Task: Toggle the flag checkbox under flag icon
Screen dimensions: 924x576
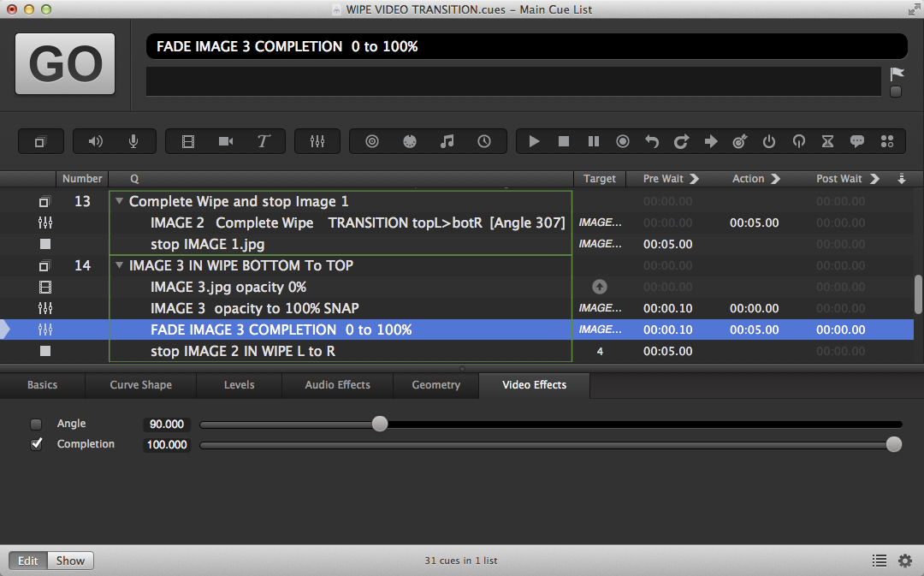Action: tap(896, 92)
